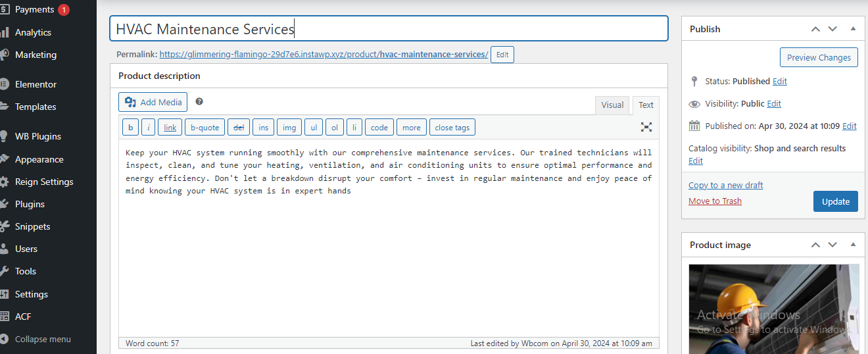868x354 pixels.
Task: Insert bold tag with b button
Action: click(130, 127)
